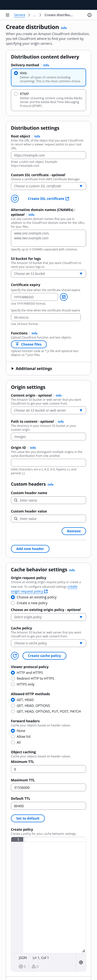The height and width of the screenshot is (980, 97).
Task: Open the certificate expiry calendar picker
Action: 64,297
